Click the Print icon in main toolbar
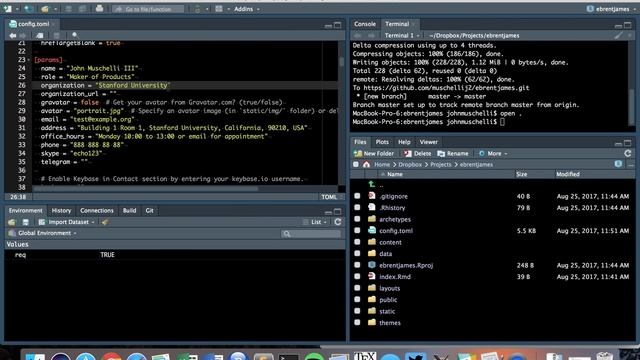The height and width of the screenshot is (360, 640). click(99, 9)
